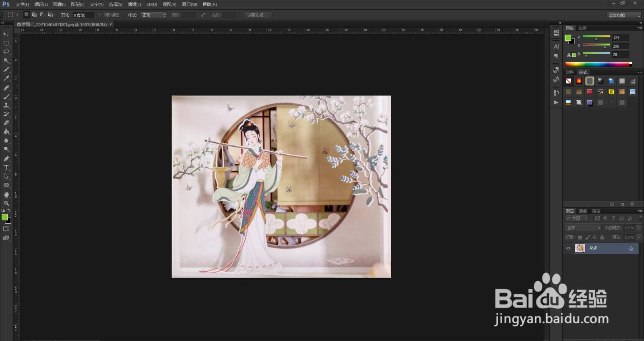Select the Clone Stamp tool
This screenshot has width=644, height=341.
pyautogui.click(x=6, y=105)
